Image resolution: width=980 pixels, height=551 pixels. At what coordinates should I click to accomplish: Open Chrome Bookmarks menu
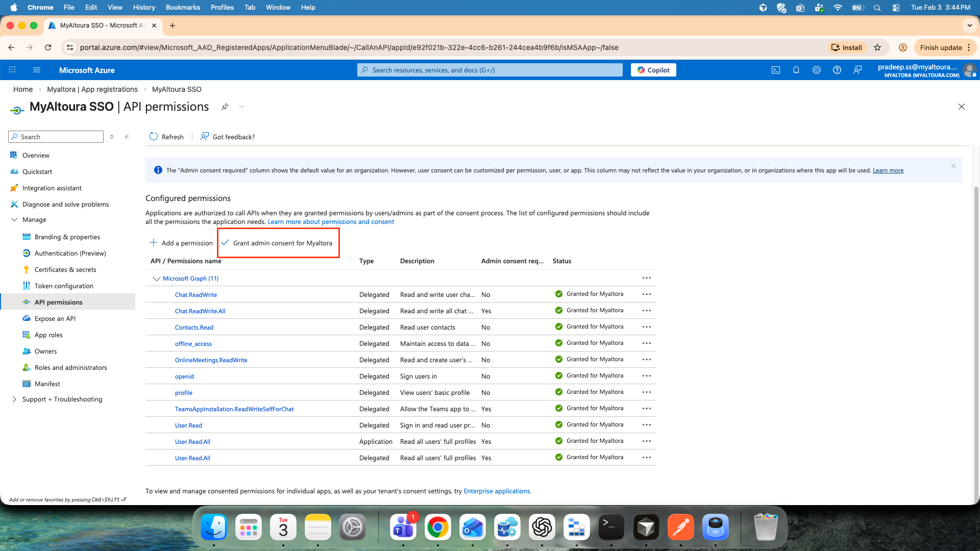(x=183, y=7)
